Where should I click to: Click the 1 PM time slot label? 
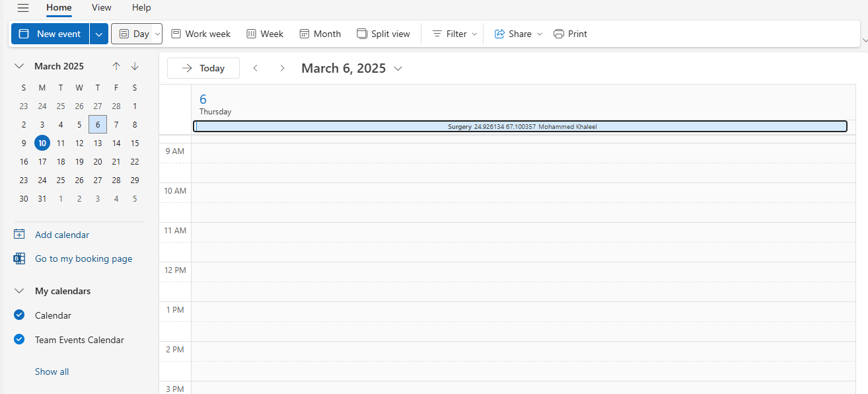(x=175, y=310)
